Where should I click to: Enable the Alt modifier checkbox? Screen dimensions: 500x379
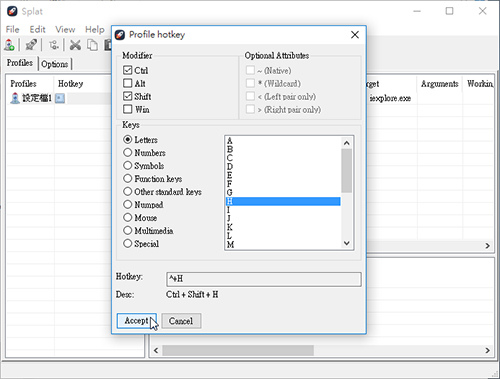[128, 83]
